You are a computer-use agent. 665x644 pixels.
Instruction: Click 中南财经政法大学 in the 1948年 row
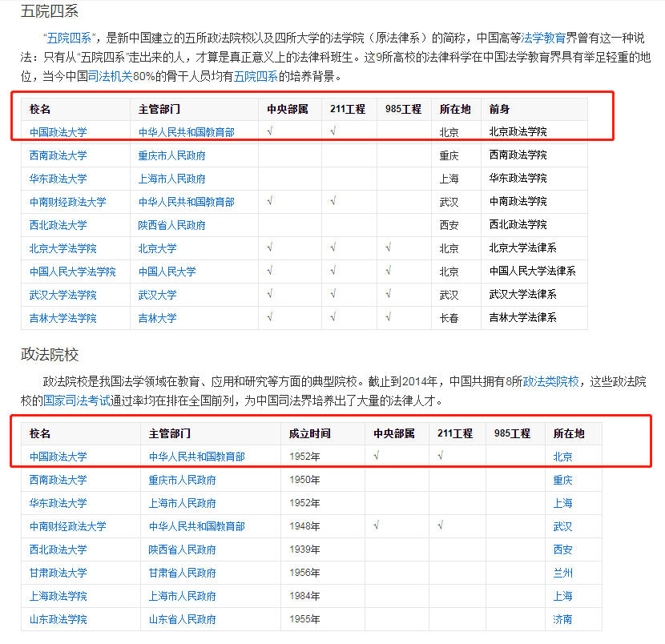pyautogui.click(x=68, y=526)
